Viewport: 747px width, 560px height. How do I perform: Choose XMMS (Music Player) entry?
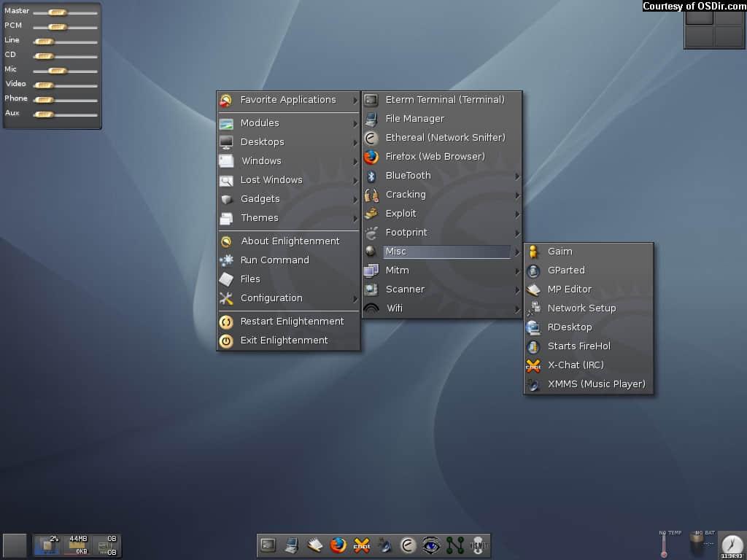pyautogui.click(x=595, y=384)
